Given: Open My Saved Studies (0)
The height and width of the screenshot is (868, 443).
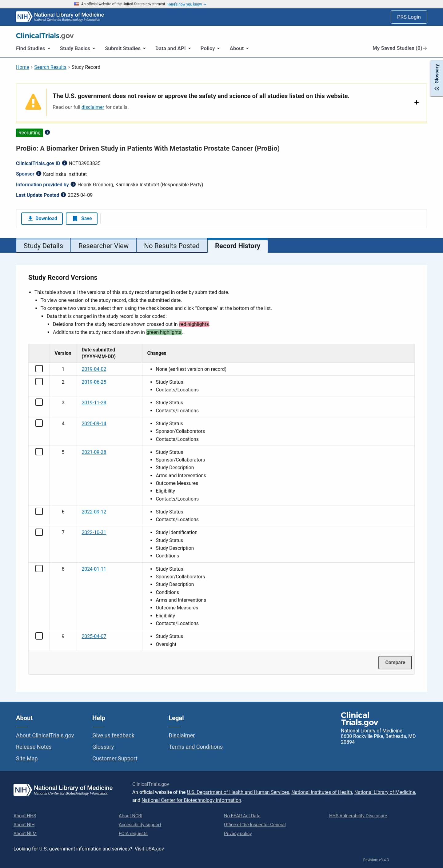Looking at the screenshot, I should 400,48.
